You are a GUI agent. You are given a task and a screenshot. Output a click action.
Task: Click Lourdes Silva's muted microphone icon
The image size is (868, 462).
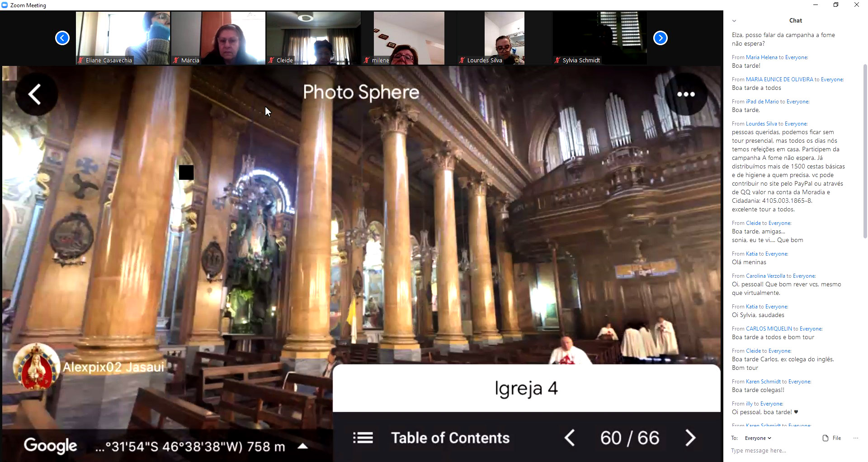click(462, 60)
